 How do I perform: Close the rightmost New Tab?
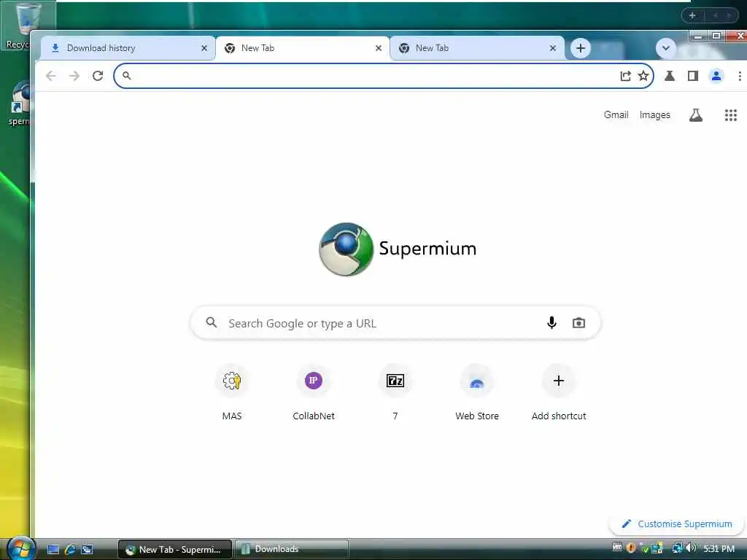coord(553,48)
